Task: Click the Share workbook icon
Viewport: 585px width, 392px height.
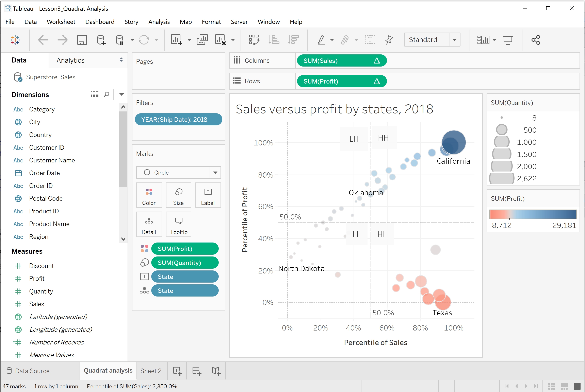Action: pyautogui.click(x=535, y=40)
